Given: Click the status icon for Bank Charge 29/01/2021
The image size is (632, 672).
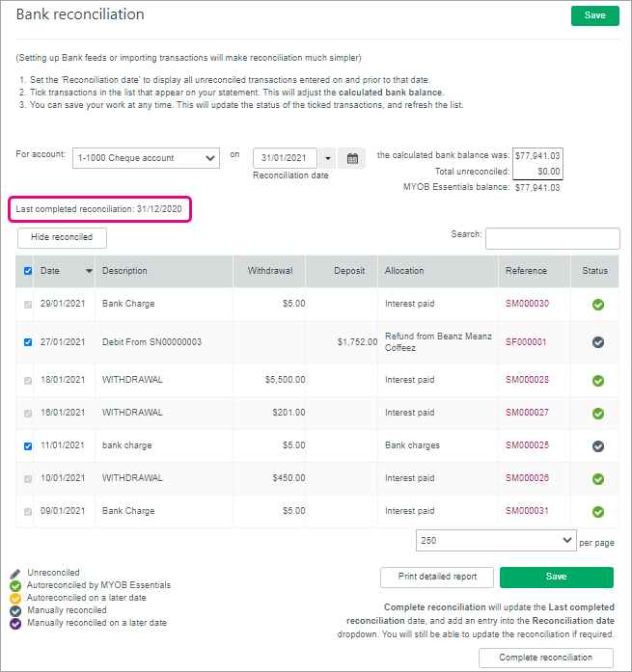Looking at the screenshot, I should pos(597,304).
